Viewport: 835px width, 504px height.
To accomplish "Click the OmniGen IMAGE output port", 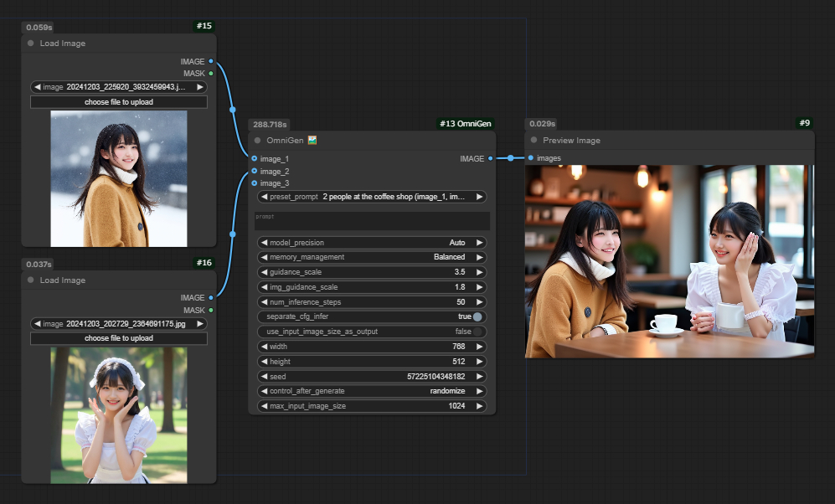I will coord(491,158).
